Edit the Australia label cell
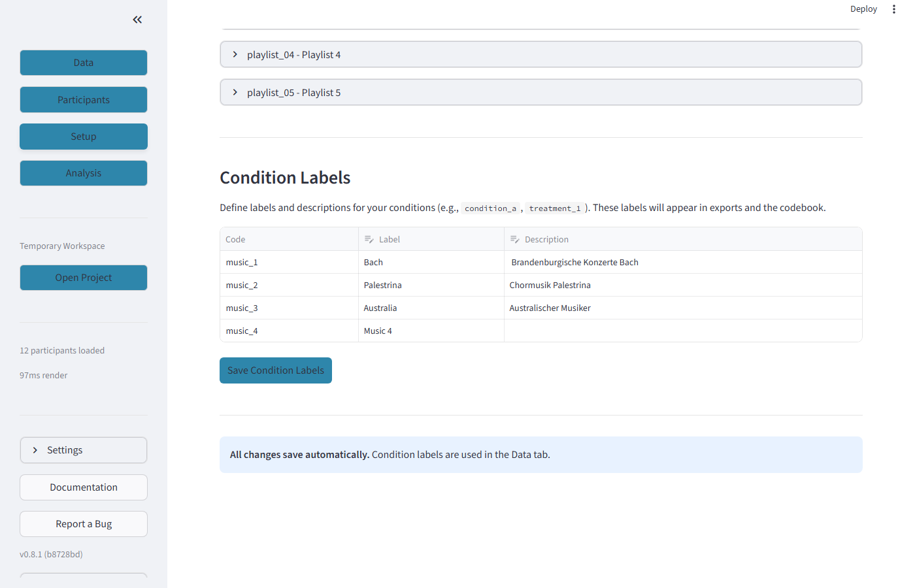915x588 pixels. 431,308
